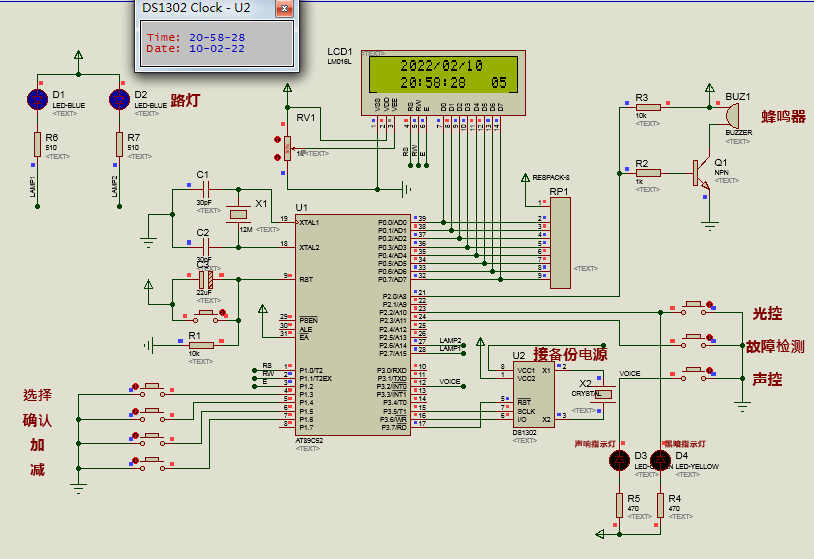Select capacitor C1 (30pF)
This screenshot has width=814, height=559.
(x=205, y=189)
